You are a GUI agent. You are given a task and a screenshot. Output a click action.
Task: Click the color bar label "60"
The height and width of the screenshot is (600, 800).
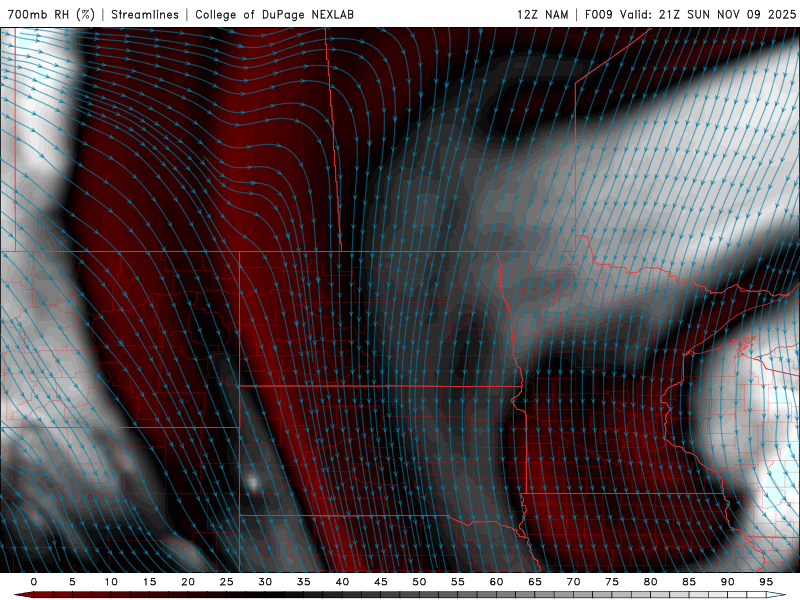click(x=496, y=582)
